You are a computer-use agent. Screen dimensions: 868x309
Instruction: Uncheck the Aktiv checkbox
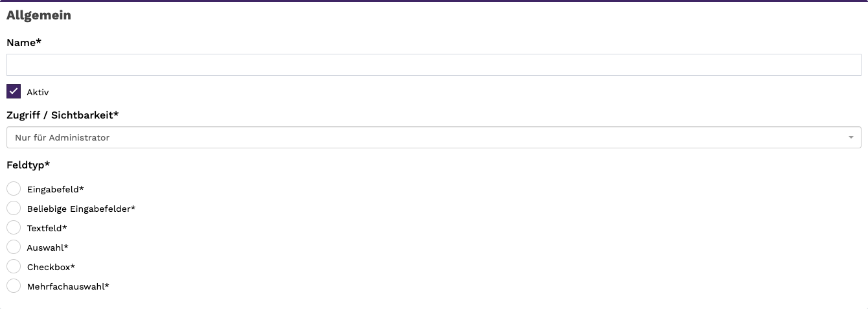(14, 91)
